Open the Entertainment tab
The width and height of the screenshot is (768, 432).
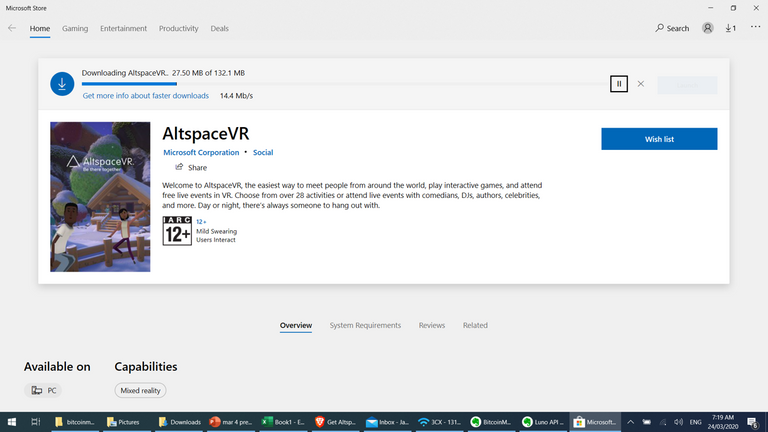click(123, 28)
